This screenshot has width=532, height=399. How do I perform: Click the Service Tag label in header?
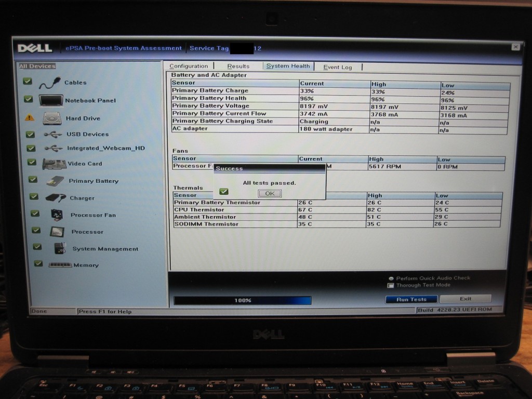coord(209,48)
